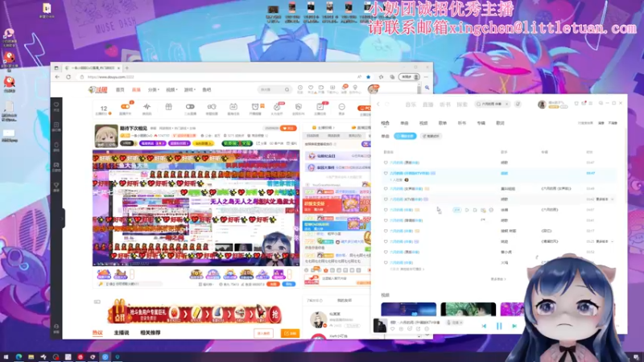Viewport: 644px width, 362px height.
Task: Click the gift box icon in streamer toolbar
Action: pos(168,107)
